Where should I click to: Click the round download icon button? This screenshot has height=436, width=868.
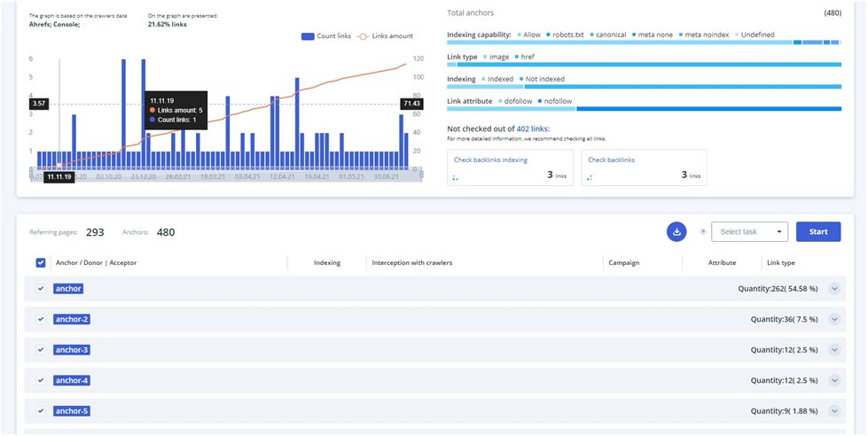pyautogui.click(x=676, y=231)
